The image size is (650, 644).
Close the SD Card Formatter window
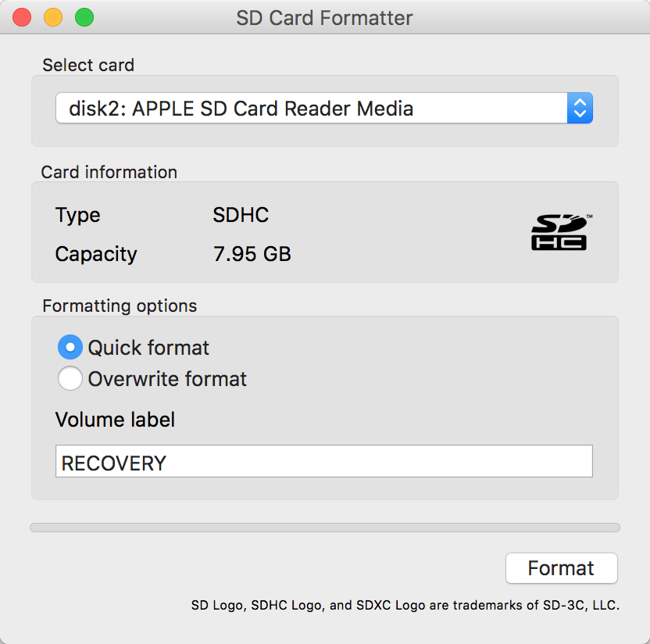[x=22, y=17]
